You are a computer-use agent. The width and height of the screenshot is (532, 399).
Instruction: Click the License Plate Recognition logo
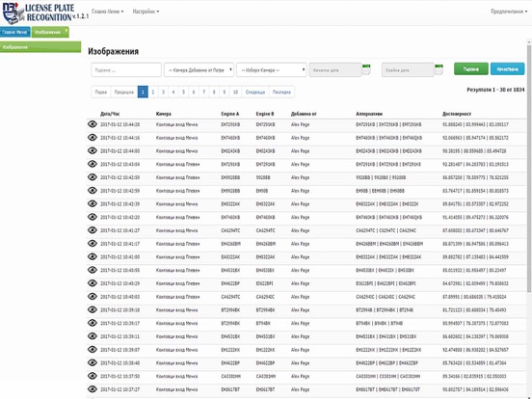pos(45,13)
